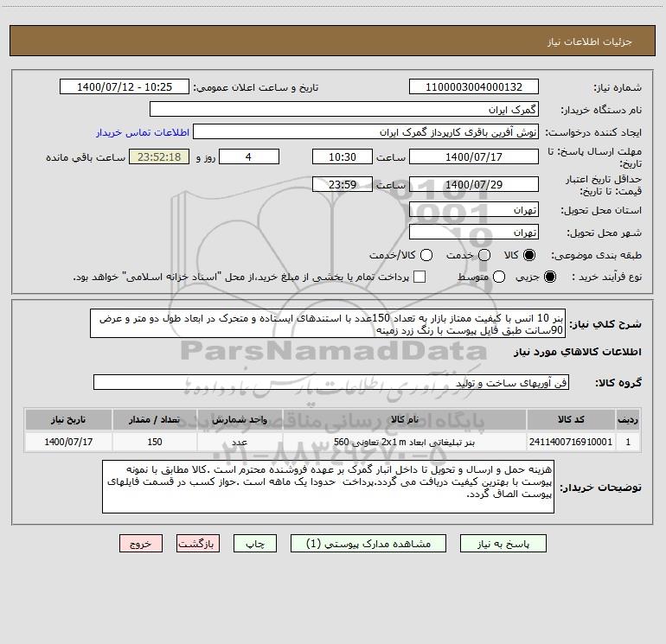Click the تعداد / مقدار column header
The width and height of the screenshot is (666, 644).
pos(155,420)
